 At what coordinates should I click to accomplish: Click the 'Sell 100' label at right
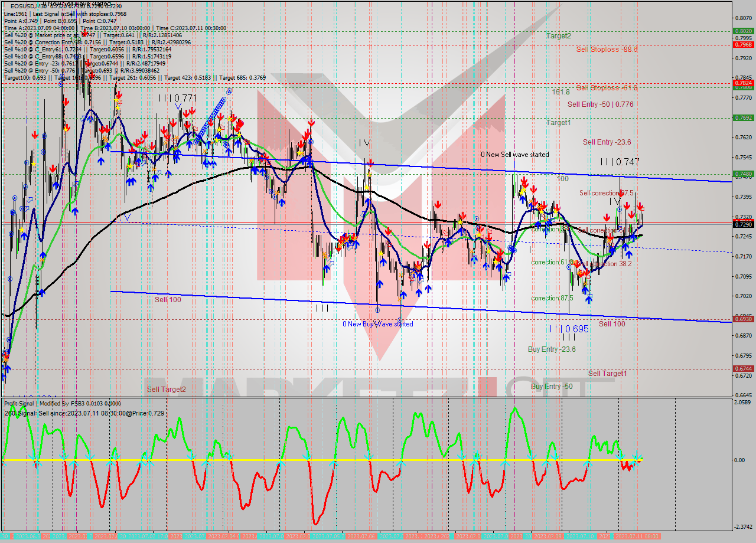(612, 324)
